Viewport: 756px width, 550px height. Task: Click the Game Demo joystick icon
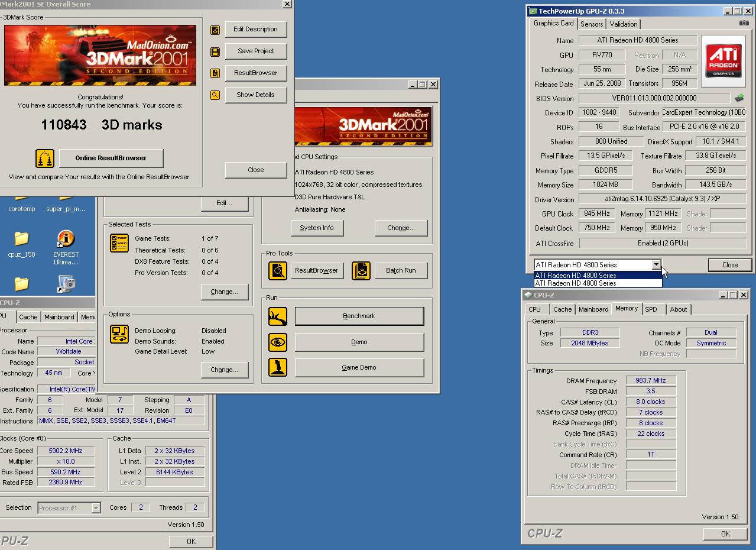[x=278, y=367]
